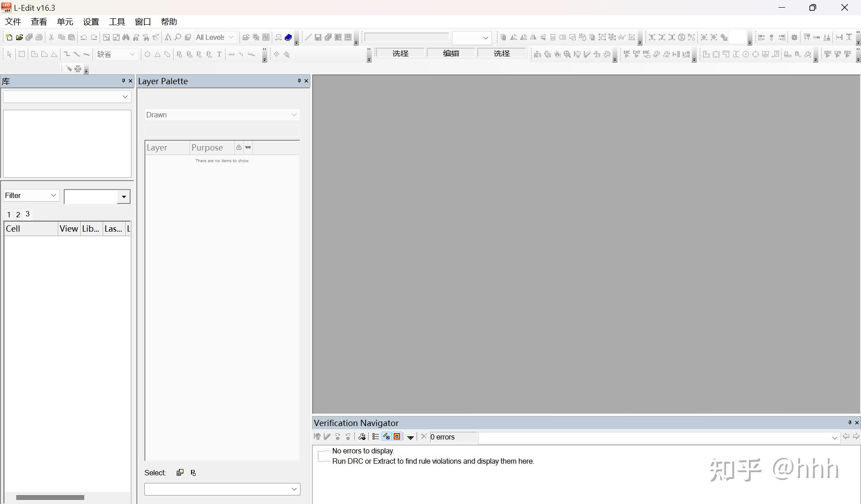Open the 单元 menu
Viewport: 861px width, 504px height.
pos(65,22)
